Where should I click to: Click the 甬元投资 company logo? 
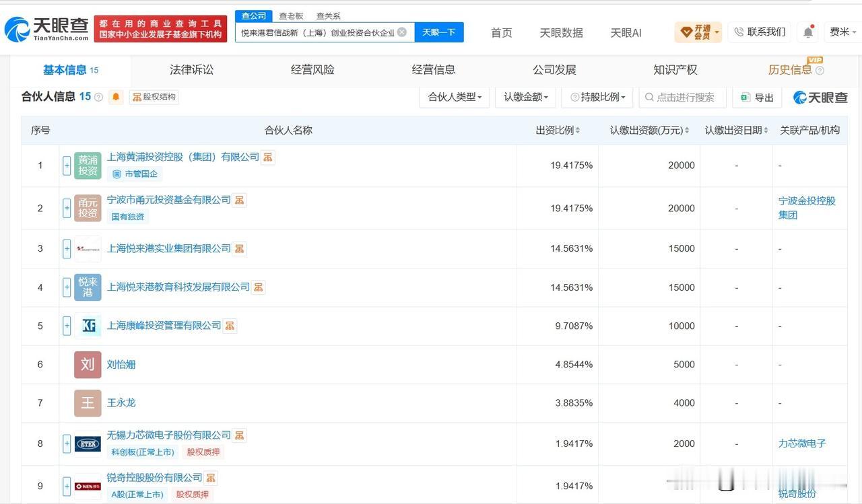(x=88, y=208)
